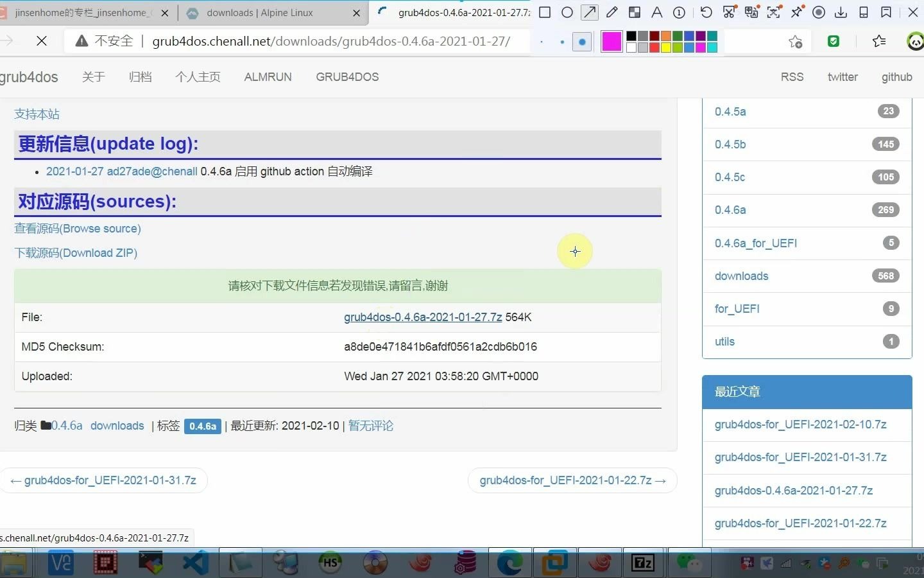Click the translate screenshot icon
The height and width of the screenshot is (578, 924).
point(751,12)
